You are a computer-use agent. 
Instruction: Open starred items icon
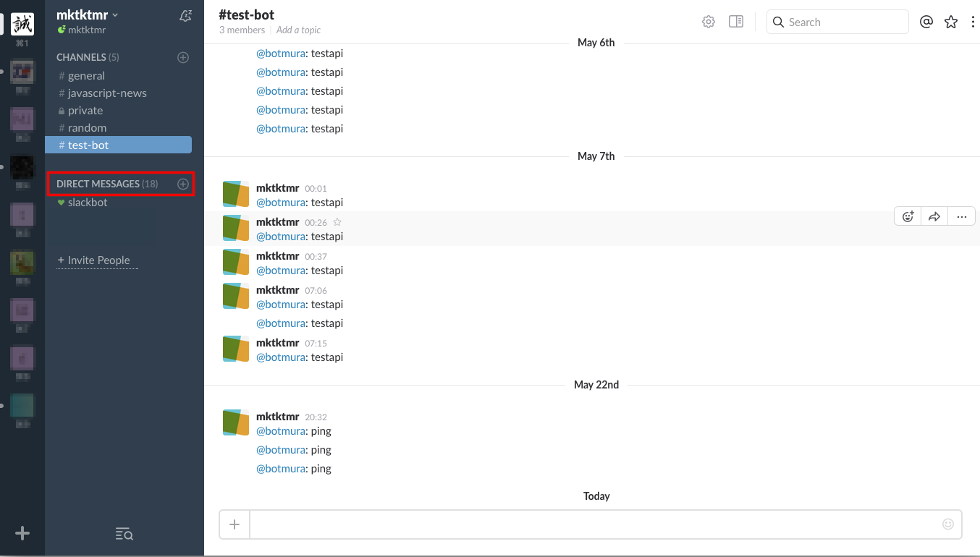(x=951, y=22)
